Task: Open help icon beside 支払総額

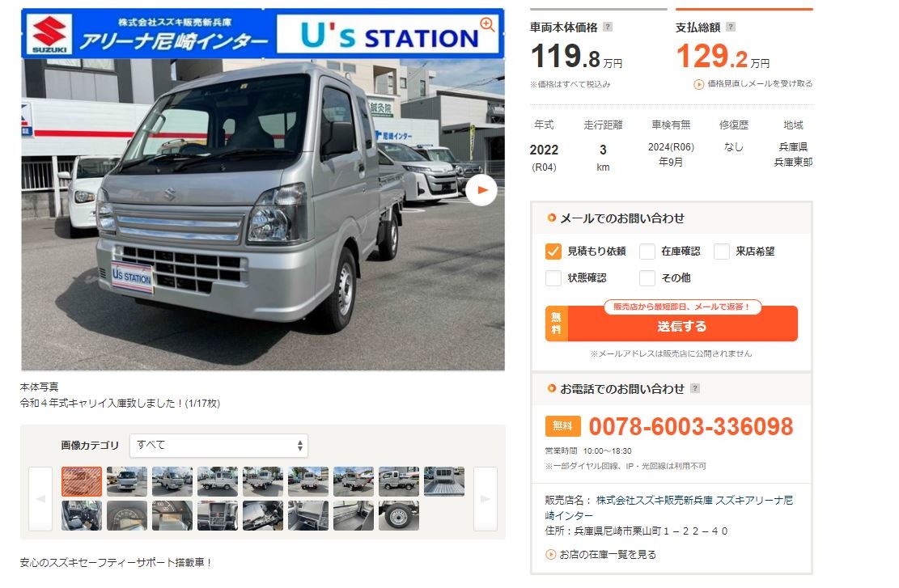Action: [731, 27]
